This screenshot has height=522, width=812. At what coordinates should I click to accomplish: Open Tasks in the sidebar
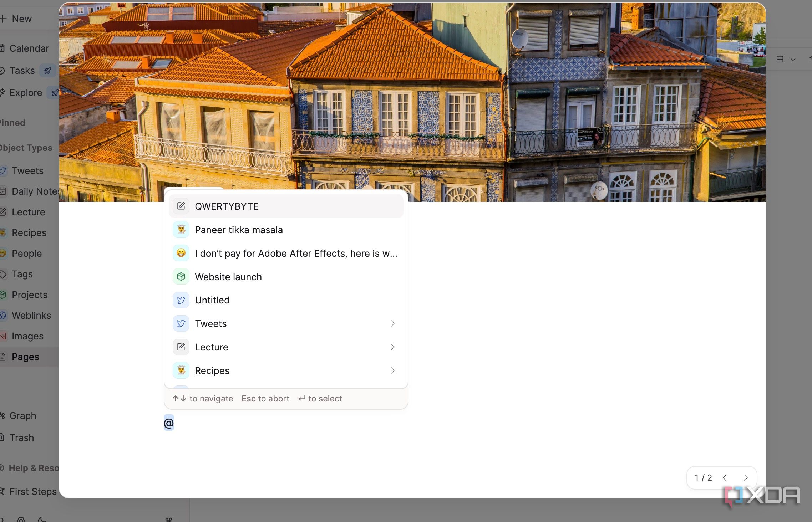coord(21,71)
